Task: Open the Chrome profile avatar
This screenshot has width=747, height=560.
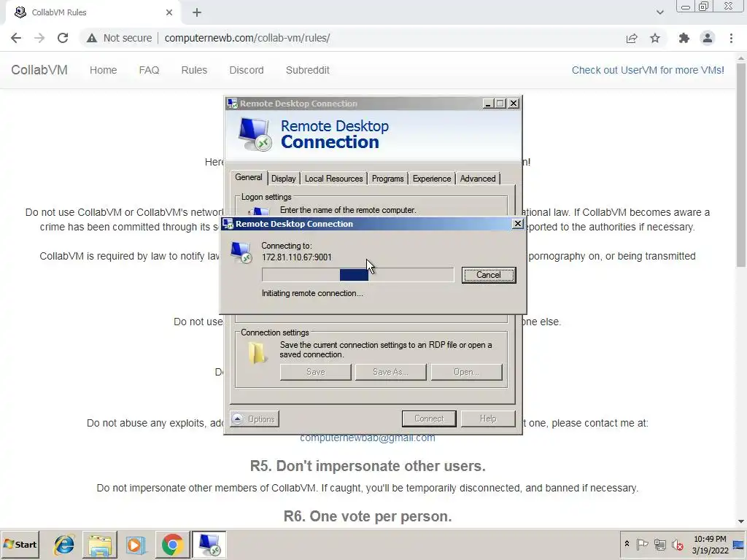Action: pos(708,38)
